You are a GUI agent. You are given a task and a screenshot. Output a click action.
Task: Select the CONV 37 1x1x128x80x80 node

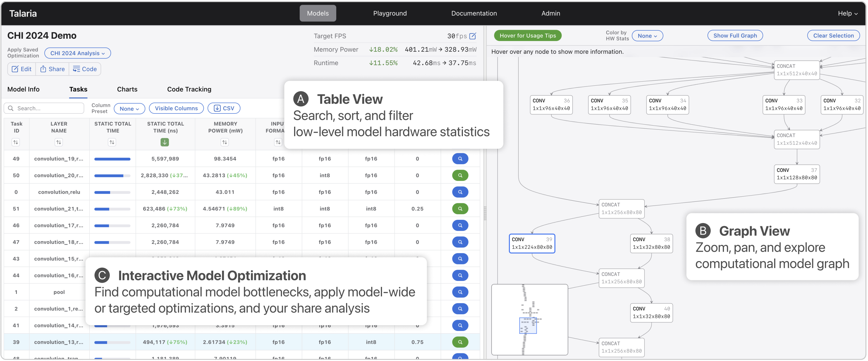tap(797, 174)
